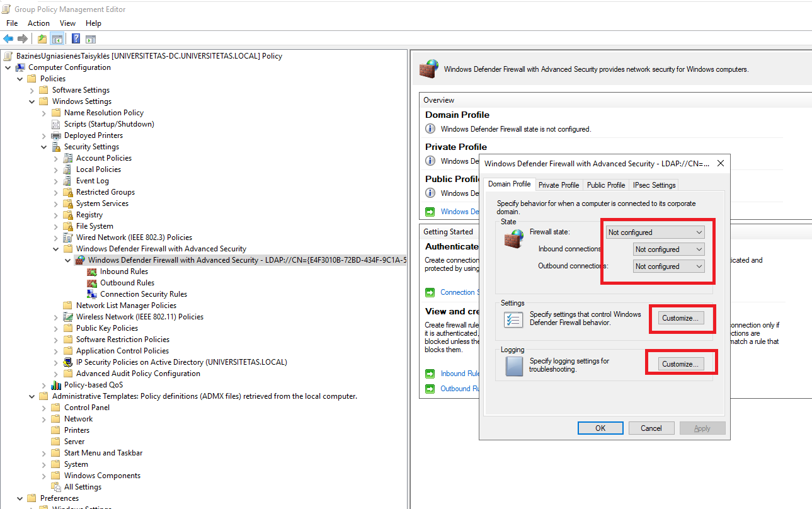The width and height of the screenshot is (812, 509).
Task: Switch to the IPsec Settings tab
Action: tap(655, 185)
